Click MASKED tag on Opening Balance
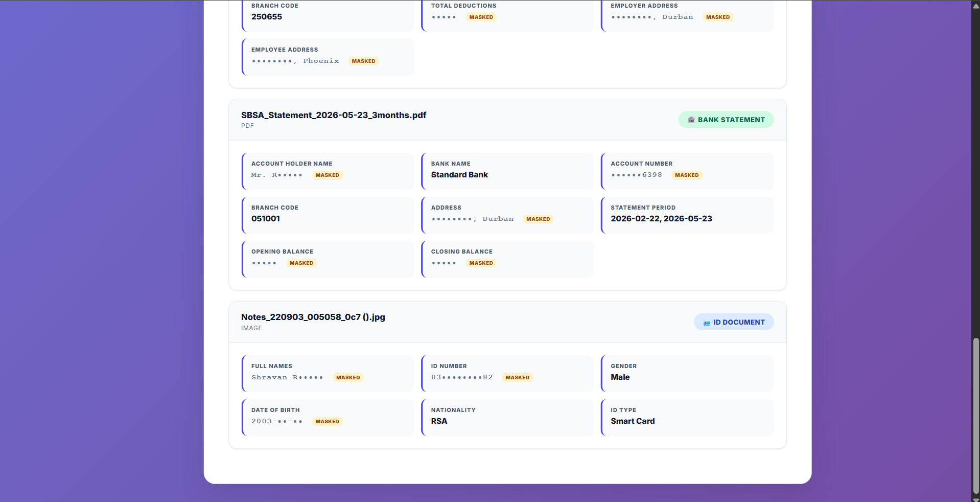Viewport: 980px width, 502px height. pyautogui.click(x=301, y=263)
